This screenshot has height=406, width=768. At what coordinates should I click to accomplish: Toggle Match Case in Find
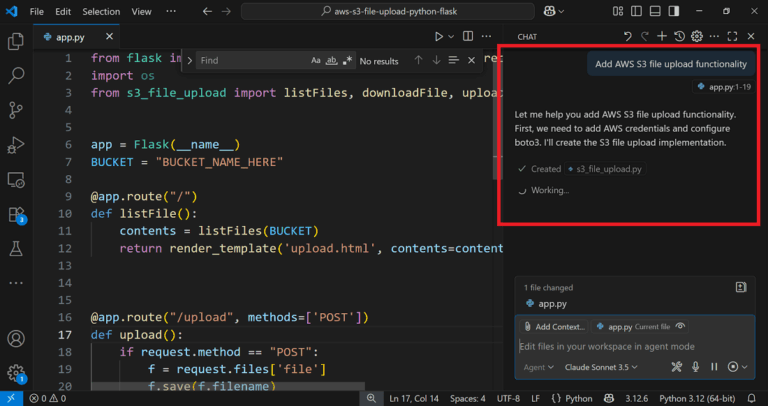(x=316, y=61)
